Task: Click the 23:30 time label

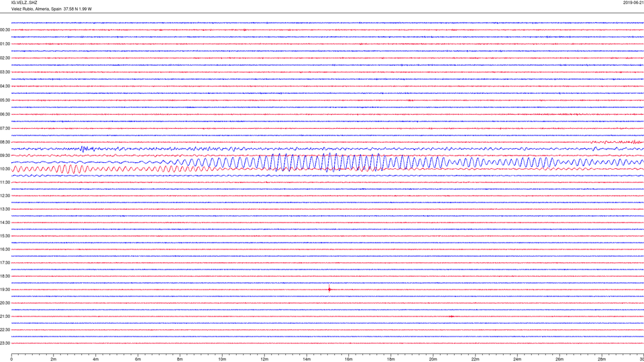Action: [x=5, y=343]
